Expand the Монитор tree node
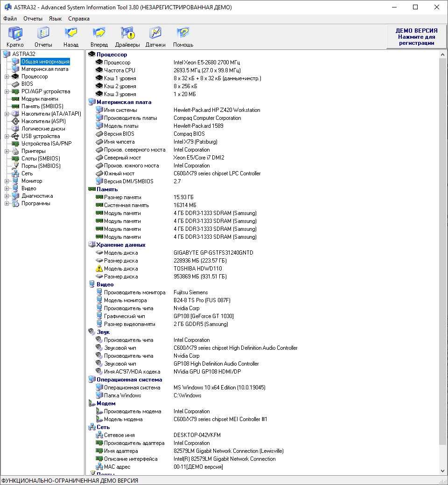Viewport: 448px width, 485px height. 7,181
